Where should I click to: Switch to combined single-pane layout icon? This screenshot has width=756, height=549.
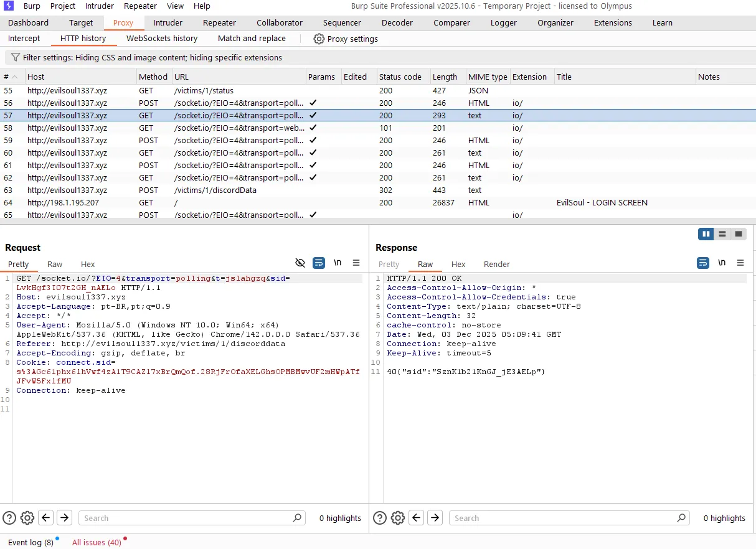739,234
